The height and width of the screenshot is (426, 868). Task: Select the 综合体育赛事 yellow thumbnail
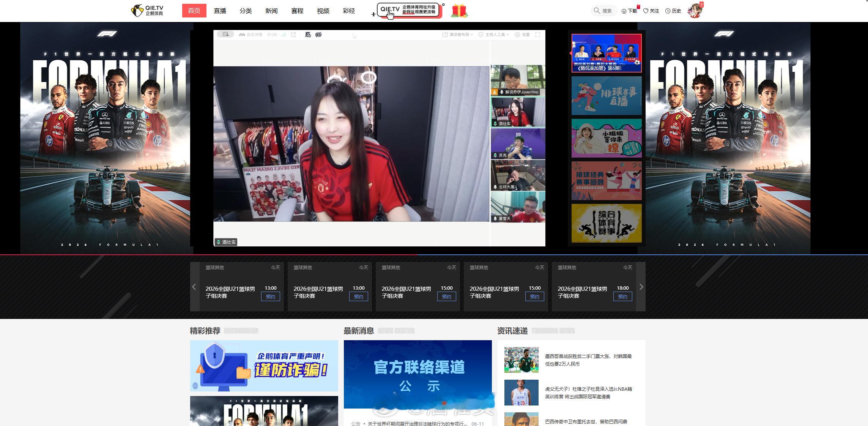pos(606,223)
